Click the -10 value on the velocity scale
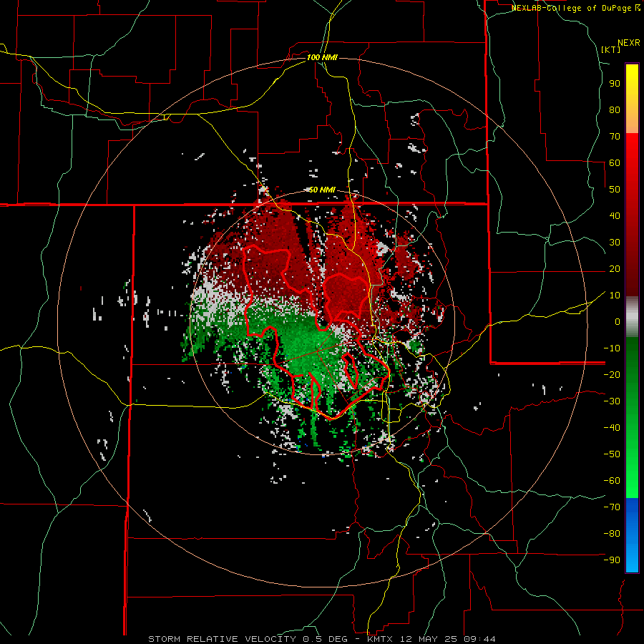 coord(612,348)
